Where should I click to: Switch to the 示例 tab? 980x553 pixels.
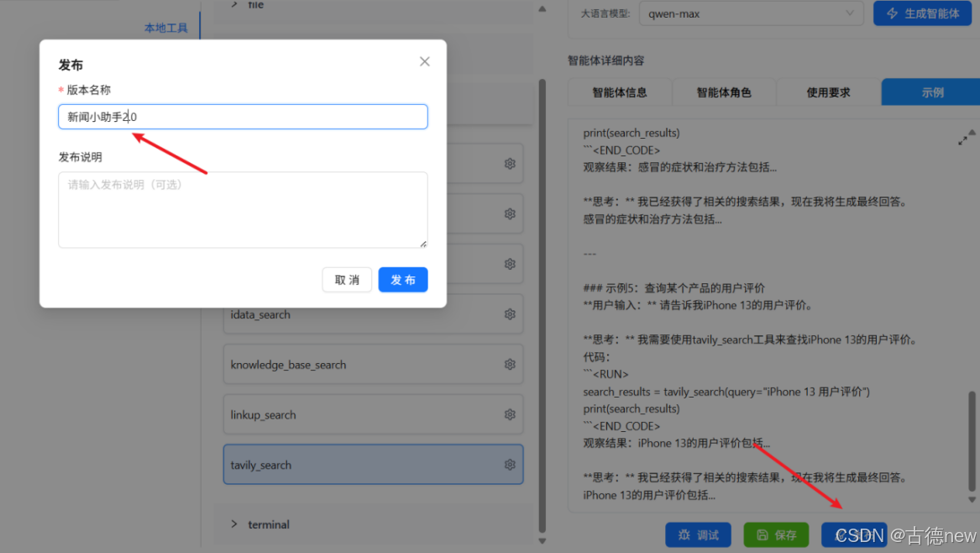click(x=932, y=92)
